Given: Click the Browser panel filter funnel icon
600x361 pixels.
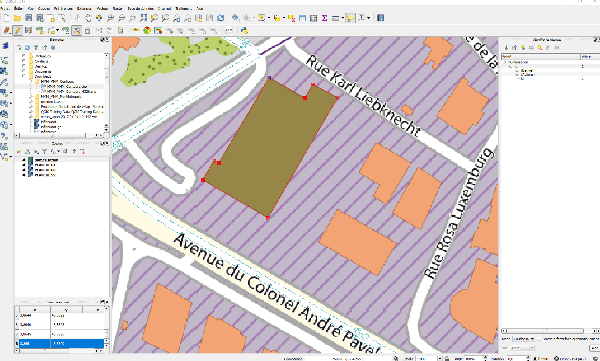Looking at the screenshot, I should pos(36,48).
